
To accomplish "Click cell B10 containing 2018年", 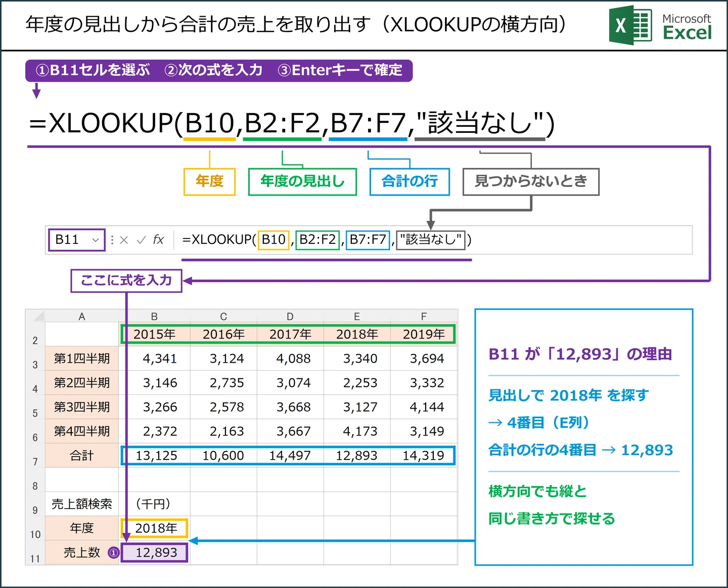I will [x=155, y=528].
